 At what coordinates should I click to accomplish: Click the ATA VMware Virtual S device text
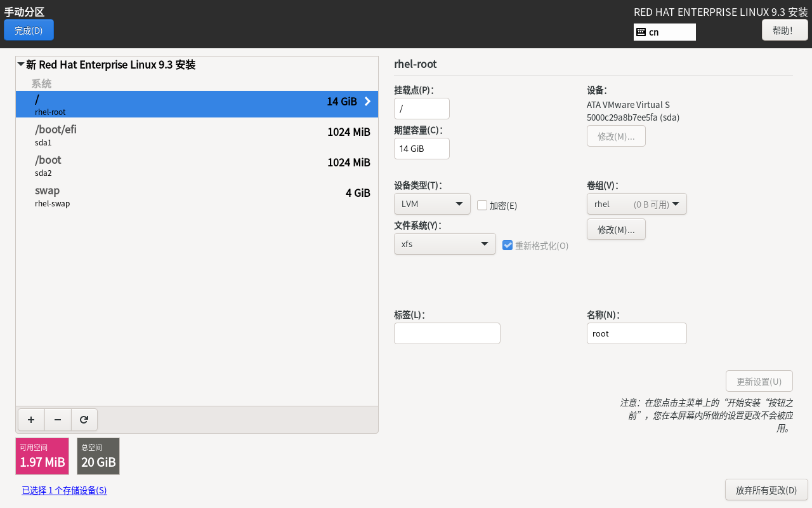628,105
